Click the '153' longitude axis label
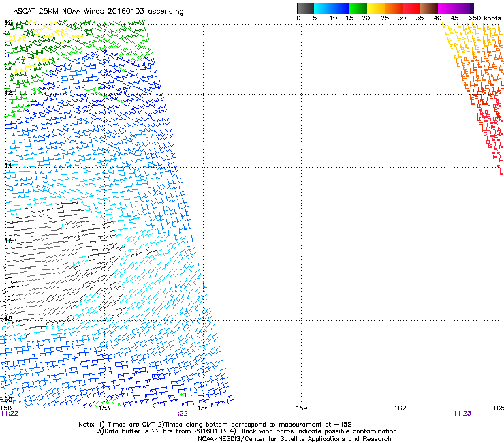This screenshot has width=504, height=443. (x=104, y=408)
